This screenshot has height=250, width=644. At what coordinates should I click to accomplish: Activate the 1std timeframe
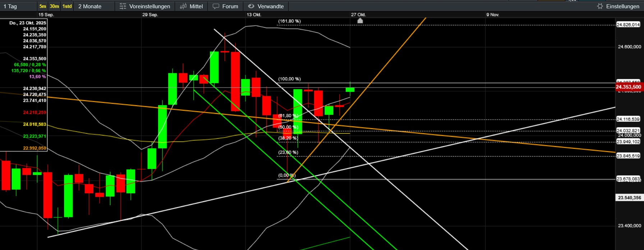67,6
